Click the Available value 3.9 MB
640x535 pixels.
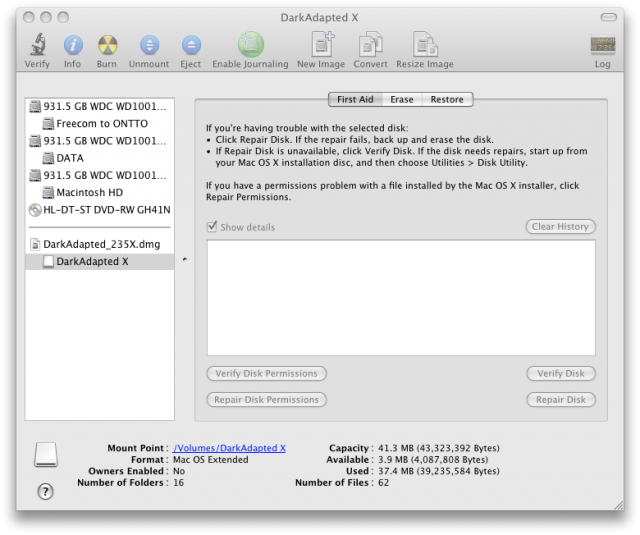coord(433,460)
